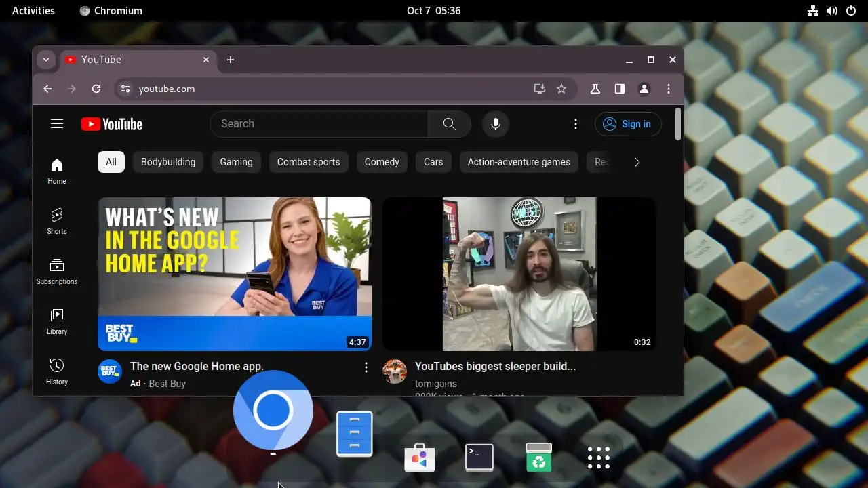Open Activities overview
The width and height of the screenshot is (868, 488).
[33, 11]
